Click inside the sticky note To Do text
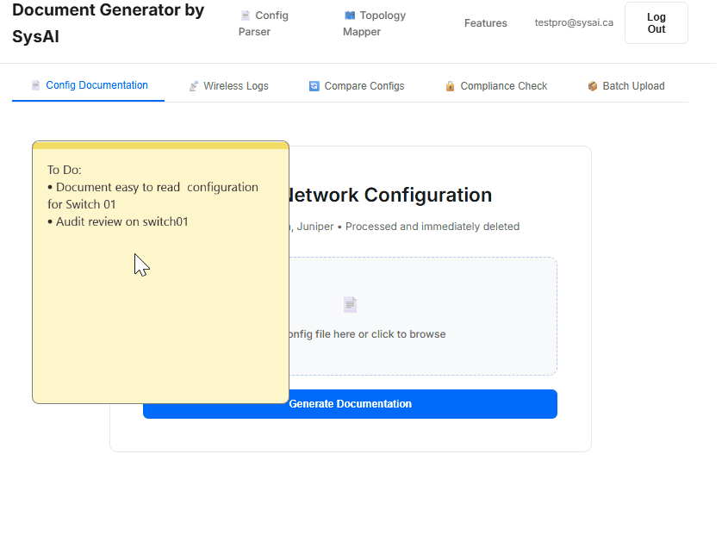This screenshot has height=560, width=728. pyautogui.click(x=152, y=196)
